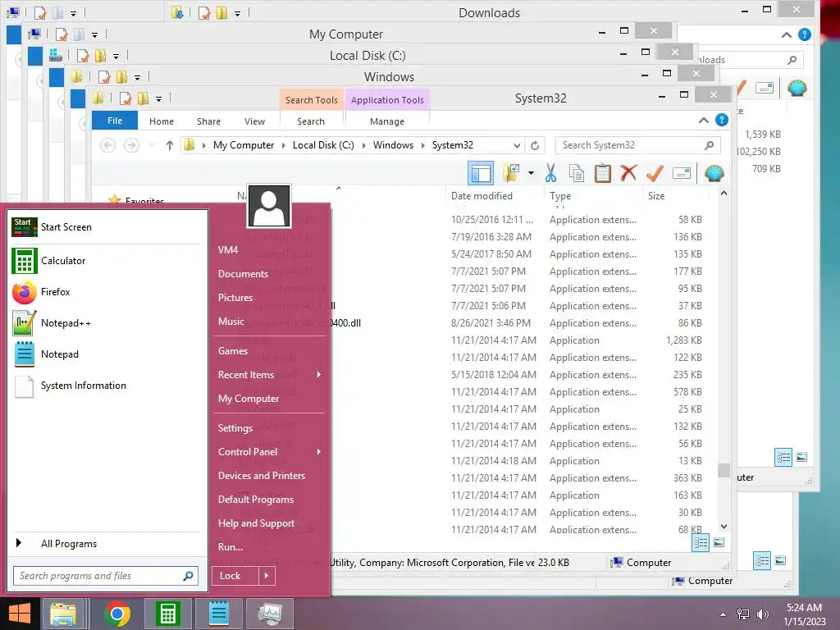
Task: Open the Manage ribbon tab
Action: point(387,121)
